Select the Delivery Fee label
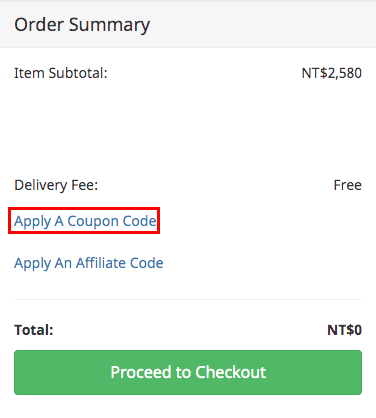376x418 pixels. [x=56, y=185]
